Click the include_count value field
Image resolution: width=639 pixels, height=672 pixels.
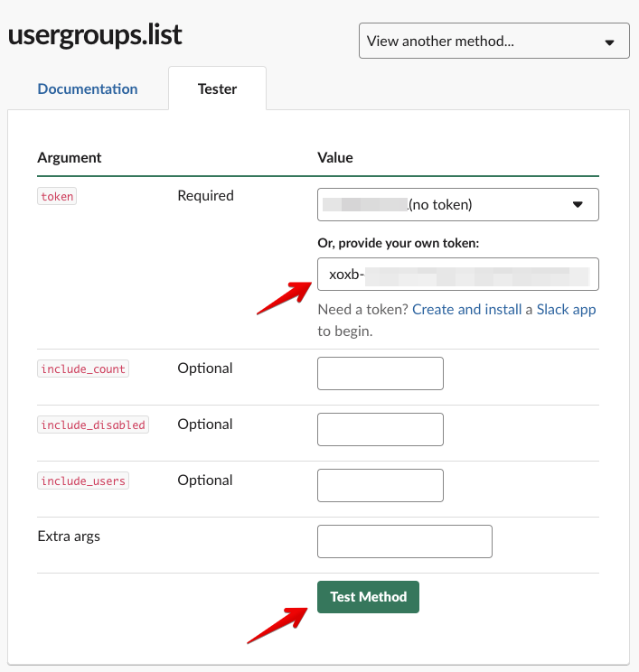pyautogui.click(x=381, y=373)
